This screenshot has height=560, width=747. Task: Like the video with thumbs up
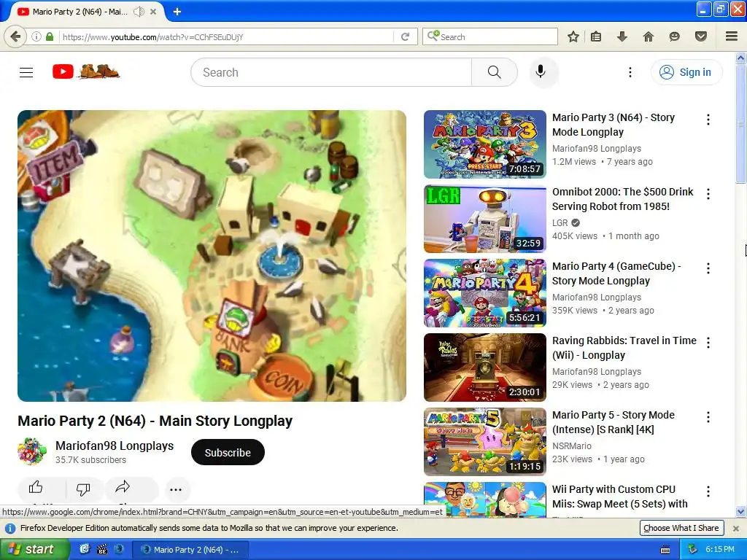36,488
